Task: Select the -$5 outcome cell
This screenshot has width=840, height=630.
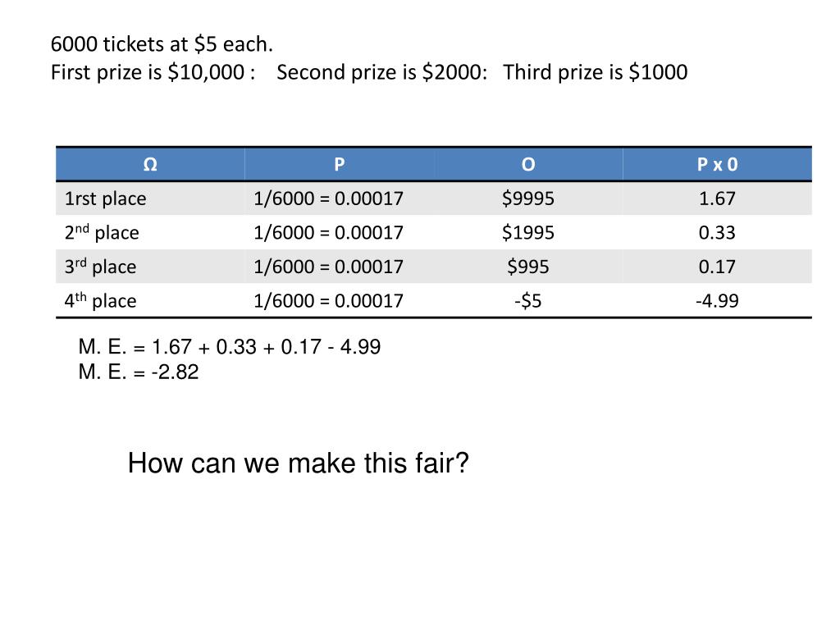Action: pos(528,300)
